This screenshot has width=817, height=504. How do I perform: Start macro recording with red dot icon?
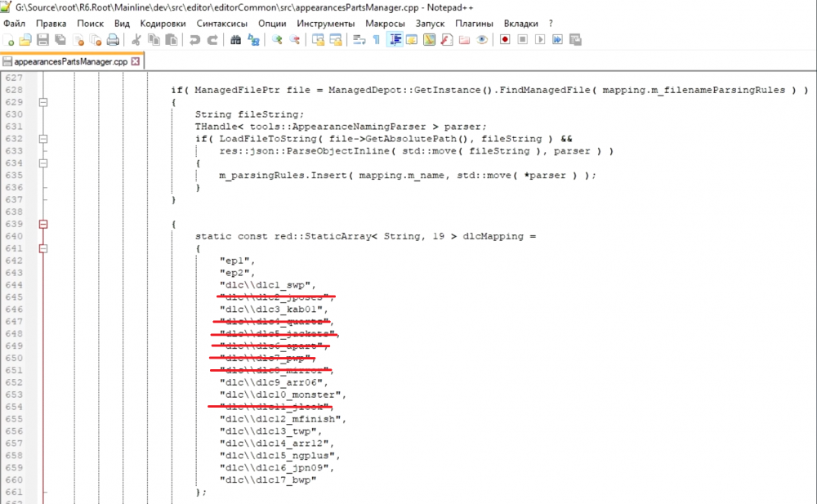(x=505, y=39)
